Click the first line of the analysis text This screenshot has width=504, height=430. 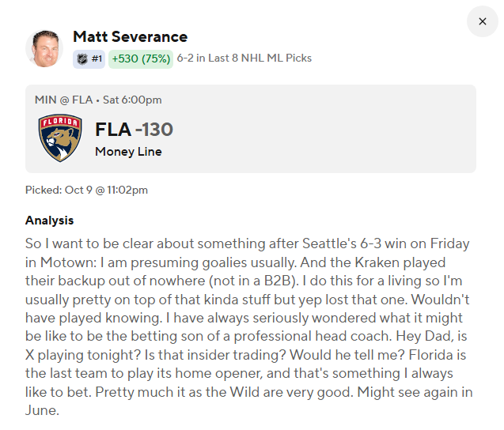[x=247, y=243]
